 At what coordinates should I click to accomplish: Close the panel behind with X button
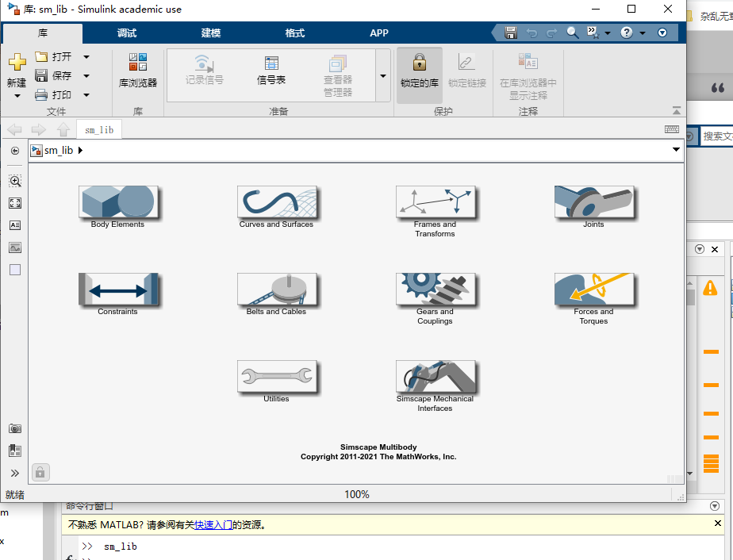coord(715,249)
